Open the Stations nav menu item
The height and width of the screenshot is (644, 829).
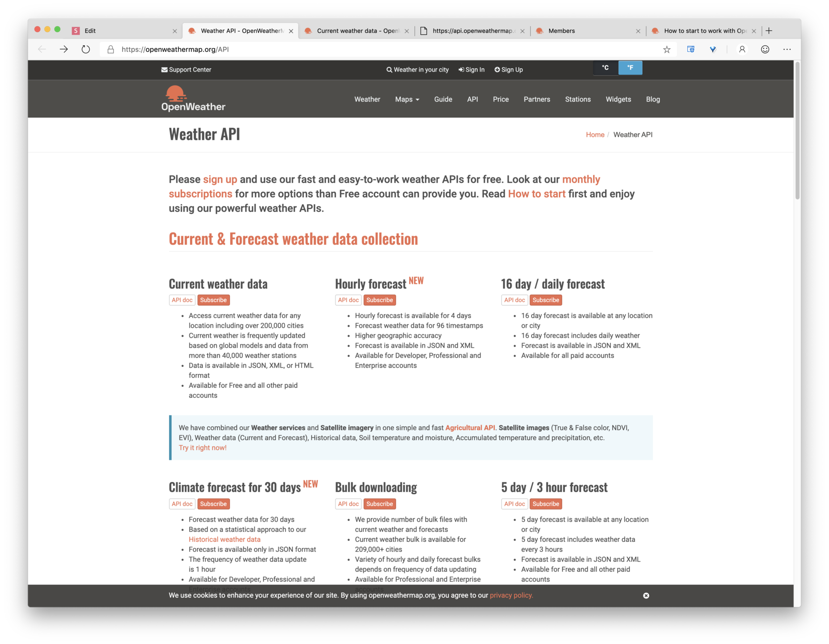578,99
